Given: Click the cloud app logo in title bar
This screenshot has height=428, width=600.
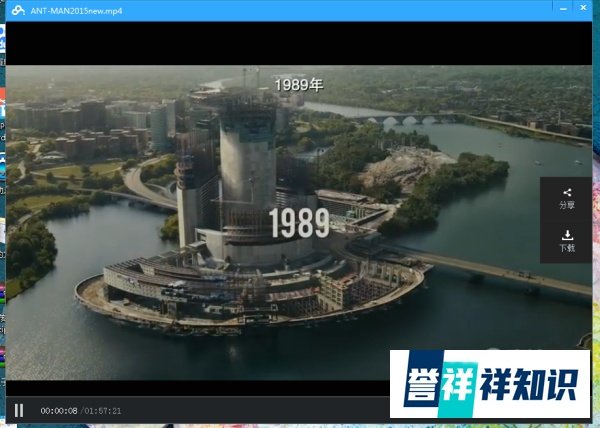Looking at the screenshot, I should (18, 10).
